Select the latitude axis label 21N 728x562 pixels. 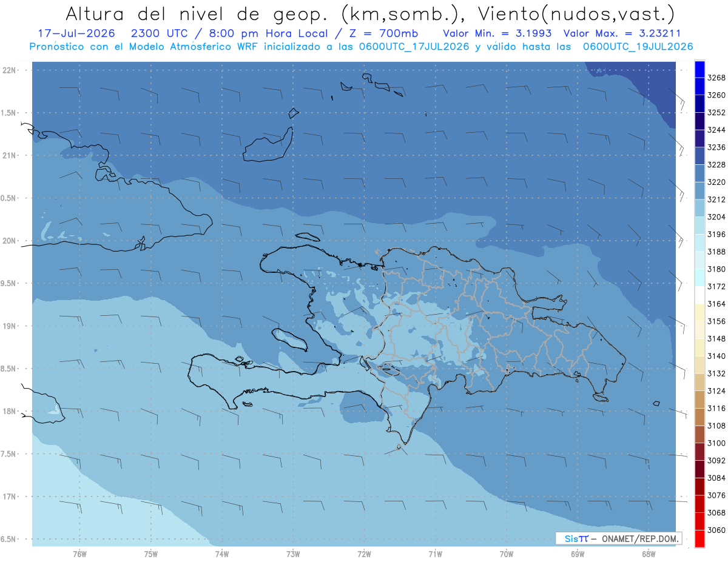(9, 156)
